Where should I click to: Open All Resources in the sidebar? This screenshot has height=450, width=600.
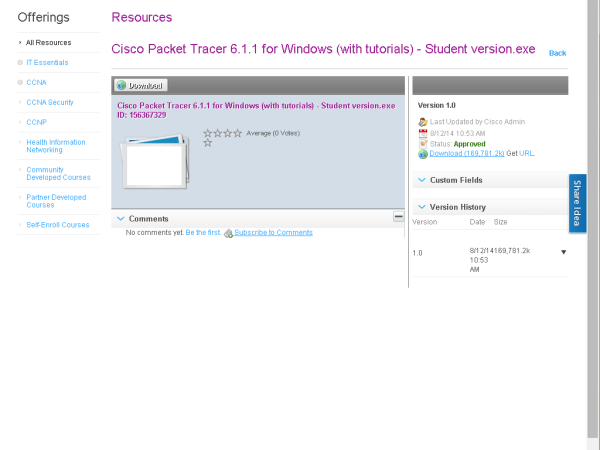coord(48,43)
